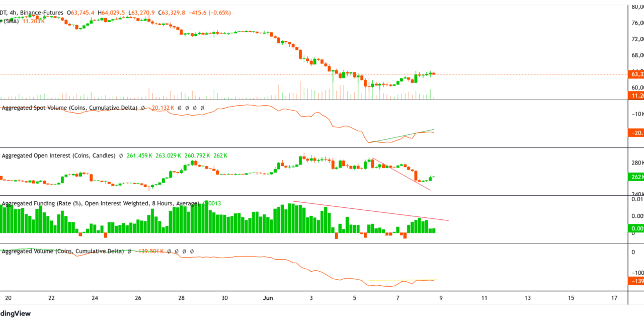Image resolution: width=644 pixels, height=322 pixels.
Task: Click the orange current price label on price axis
Action: 636,74
